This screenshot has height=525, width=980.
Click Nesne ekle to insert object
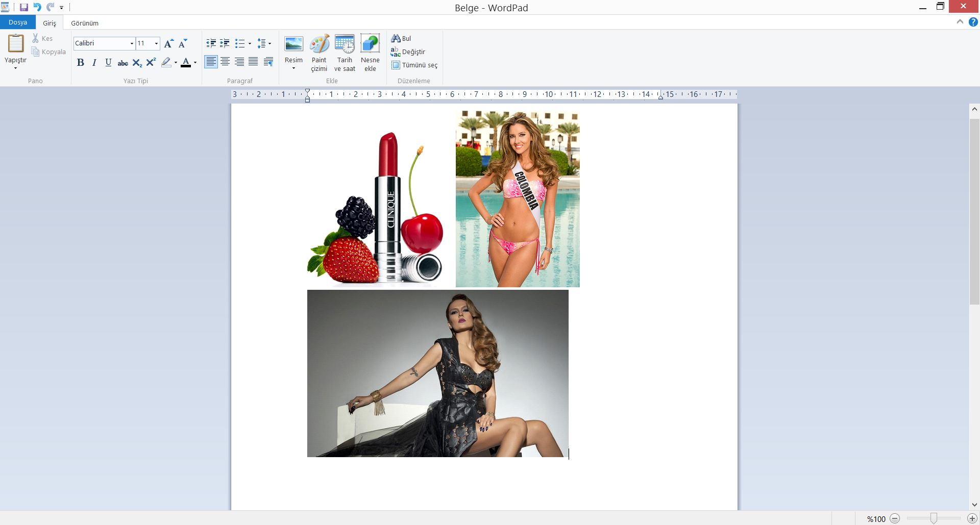(x=370, y=53)
